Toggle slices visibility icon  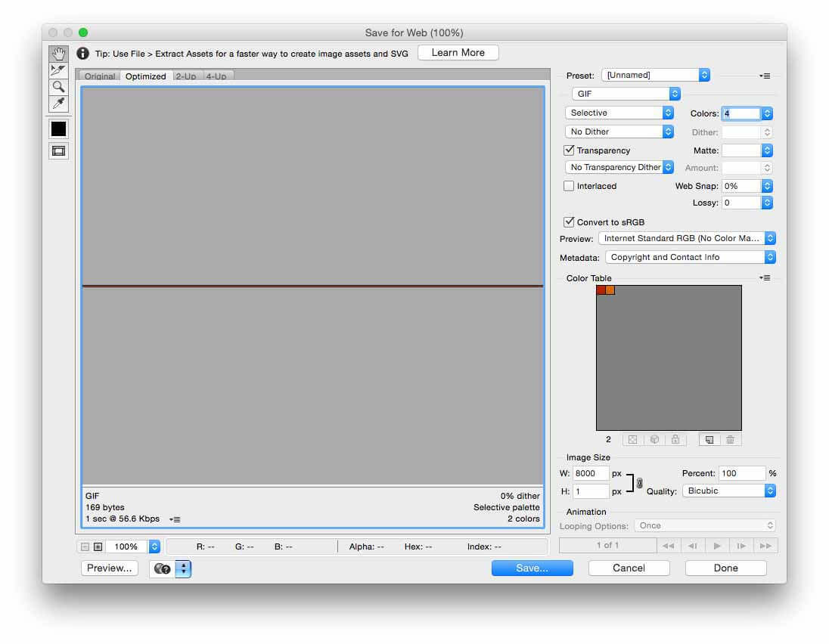pyautogui.click(x=58, y=151)
